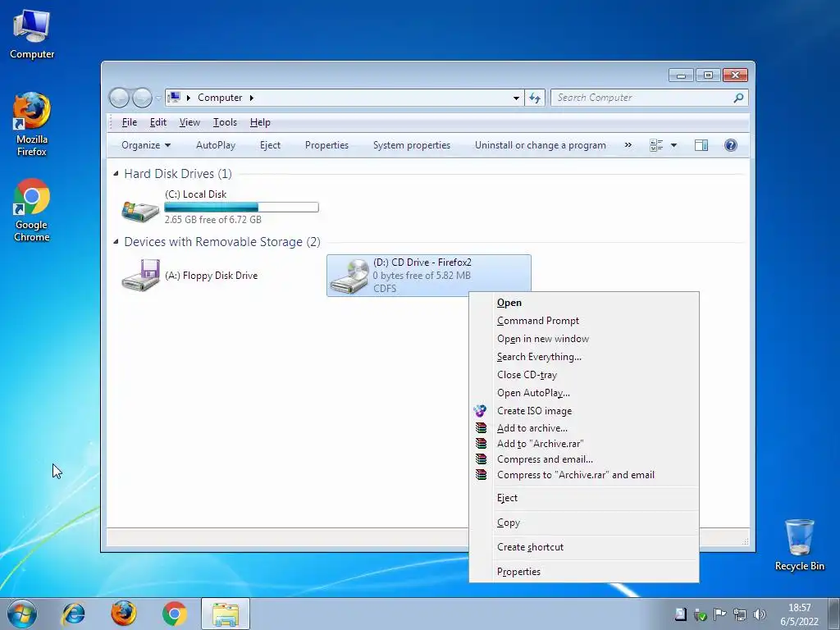Click the Change your view icon
The image size is (840, 630).
click(x=656, y=145)
